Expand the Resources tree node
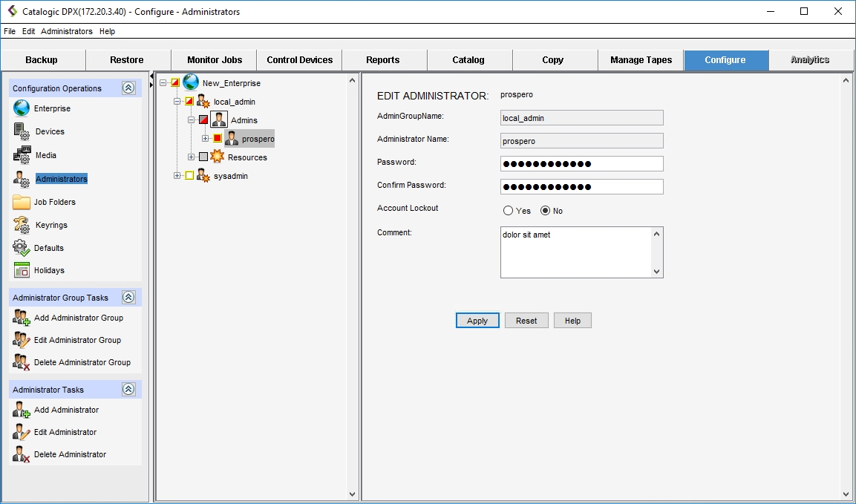Viewport: 856px width, 504px height. click(192, 157)
